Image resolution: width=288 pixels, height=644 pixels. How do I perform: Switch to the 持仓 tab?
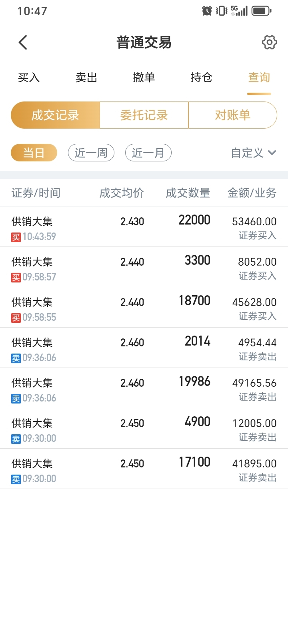click(x=202, y=78)
